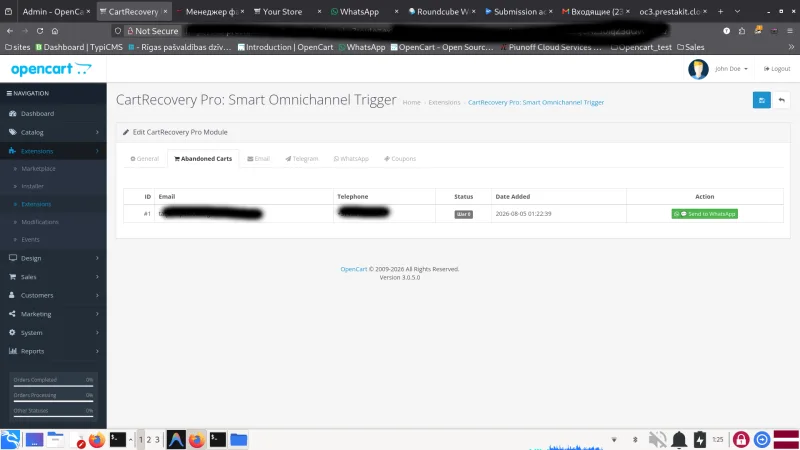Viewport: 800px width, 450px height.
Task: Click the Home breadcrumb link
Action: [411, 103]
